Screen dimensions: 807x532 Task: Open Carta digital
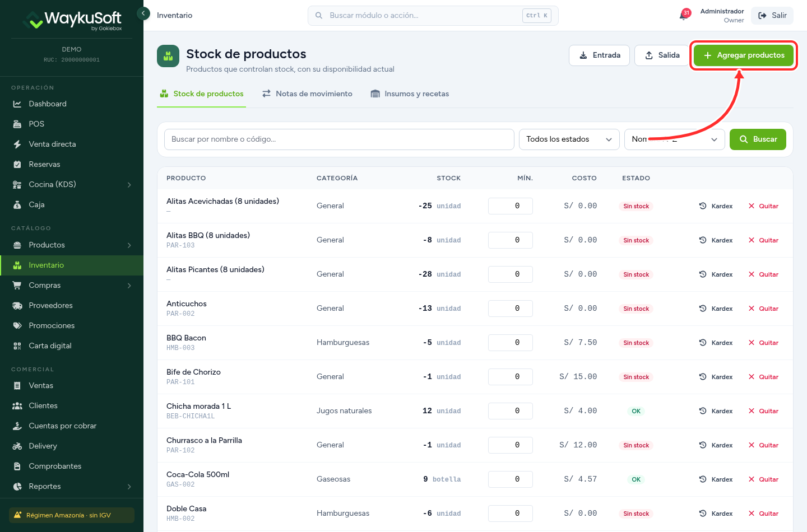click(x=72, y=346)
